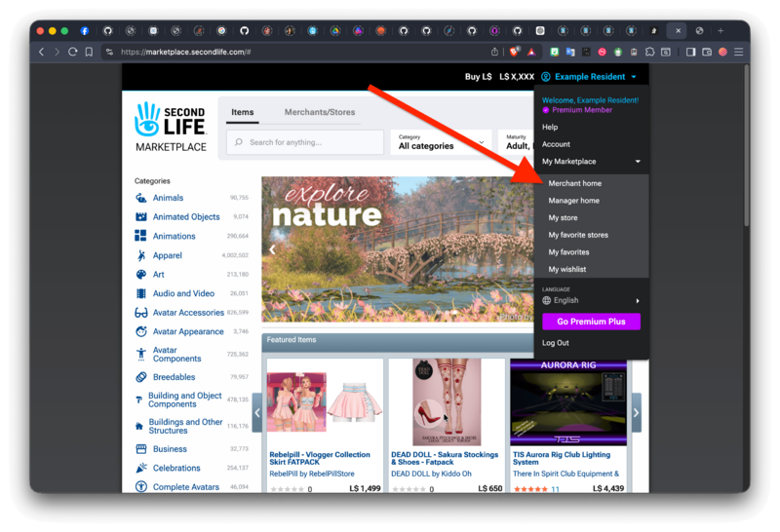Click Account in the account menu
Image resolution: width=780 pixels, height=532 pixels.
tap(556, 144)
